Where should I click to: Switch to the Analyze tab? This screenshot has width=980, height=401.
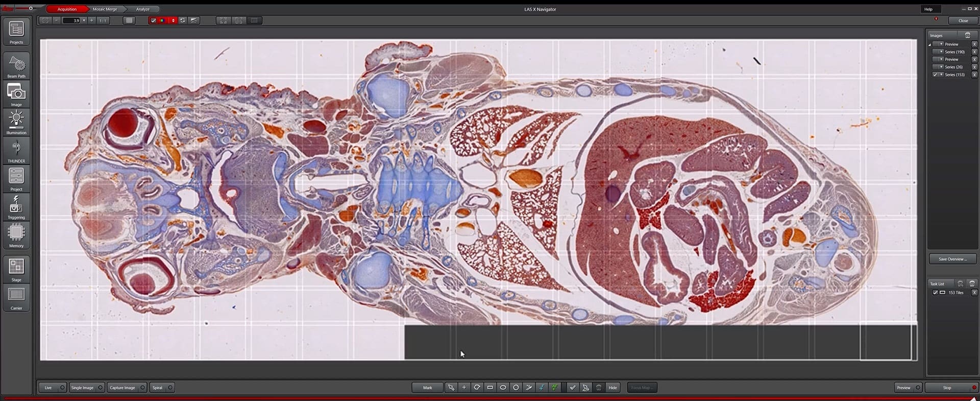click(x=143, y=9)
